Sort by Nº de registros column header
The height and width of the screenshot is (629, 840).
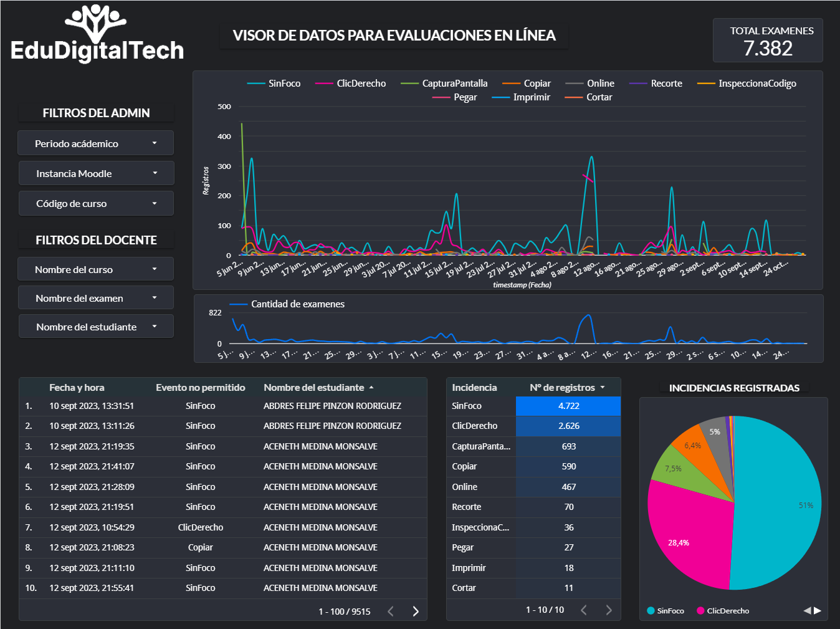pos(562,388)
